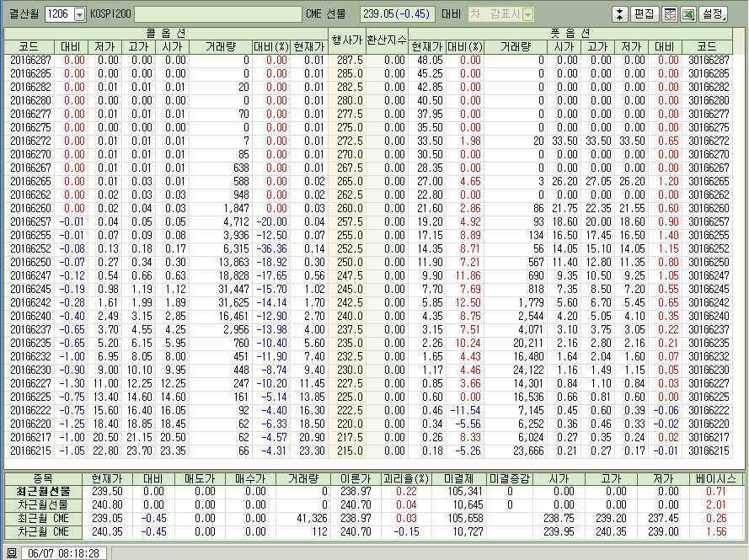This screenshot has height=560, width=749.
Task: Select the 최근월선물 row in futures table
Action: point(42,491)
